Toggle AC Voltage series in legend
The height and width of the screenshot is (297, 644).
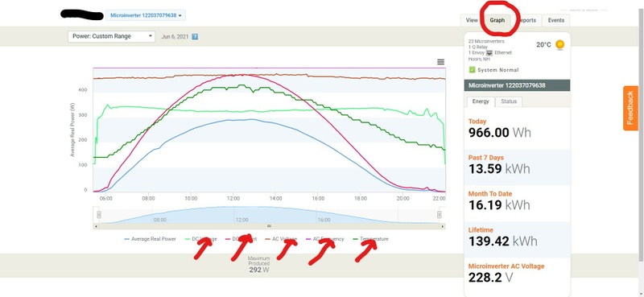tap(281, 239)
